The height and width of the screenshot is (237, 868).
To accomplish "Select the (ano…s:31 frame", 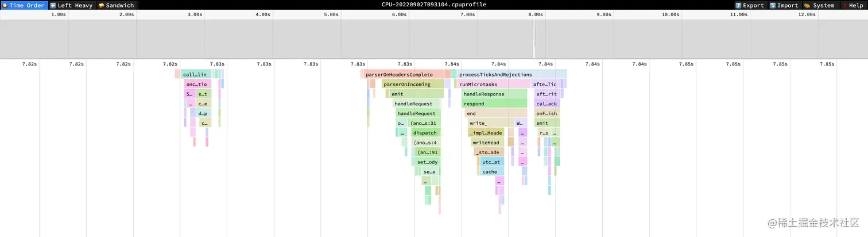I will tap(425, 123).
